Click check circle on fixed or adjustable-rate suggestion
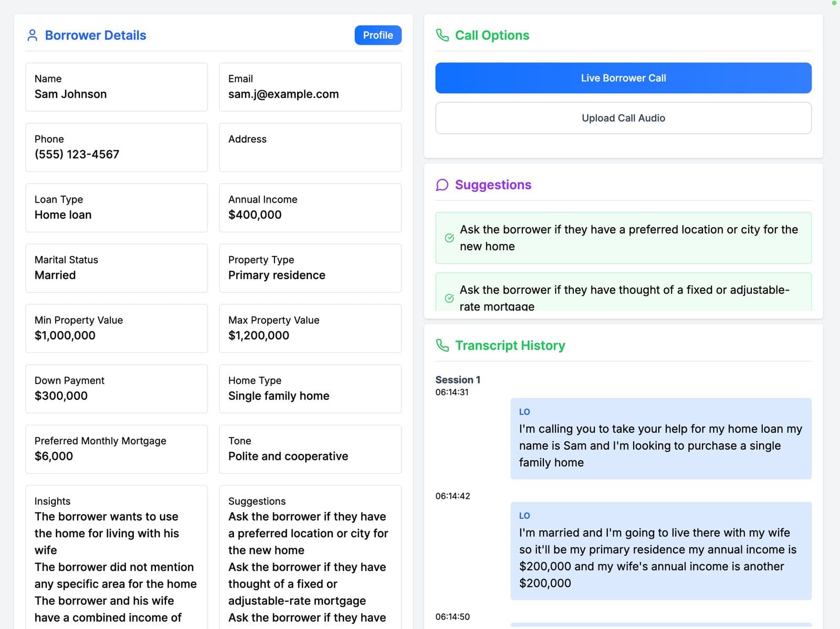 pos(449,298)
